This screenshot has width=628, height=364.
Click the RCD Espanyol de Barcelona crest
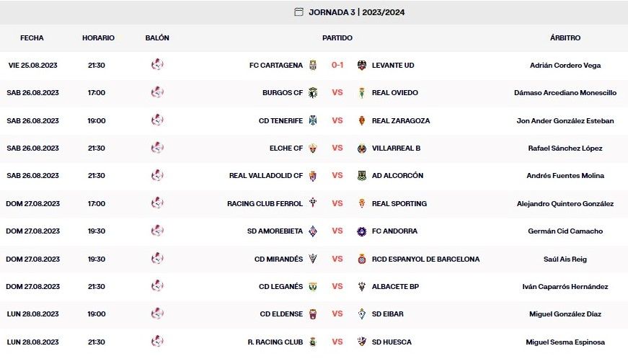point(362,259)
